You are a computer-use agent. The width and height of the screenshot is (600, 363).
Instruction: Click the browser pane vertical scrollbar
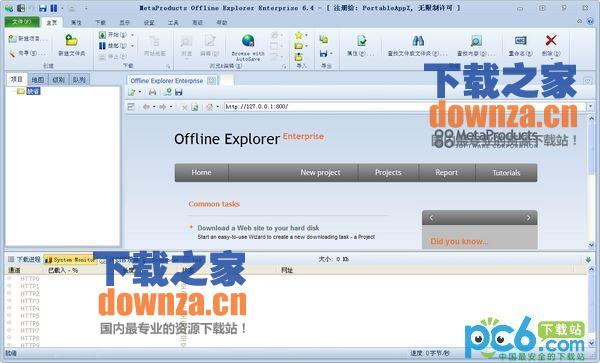tap(591, 181)
